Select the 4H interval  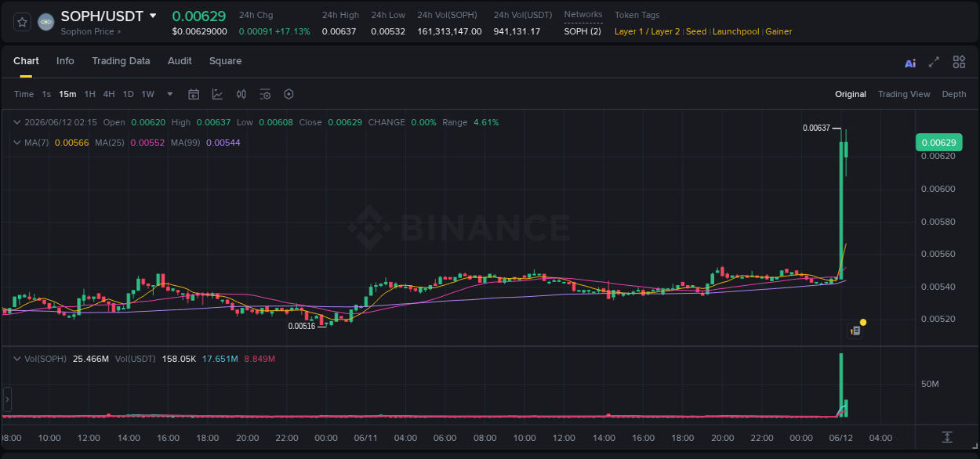pos(108,94)
